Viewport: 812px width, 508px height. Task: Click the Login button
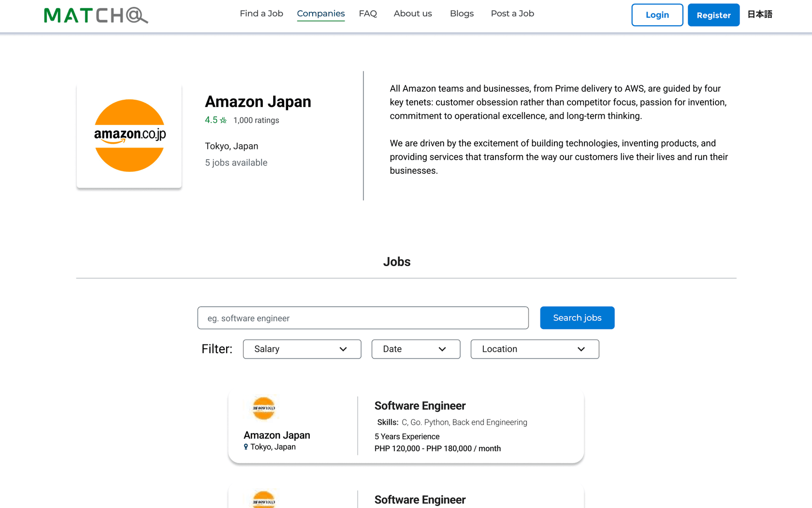[657, 15]
